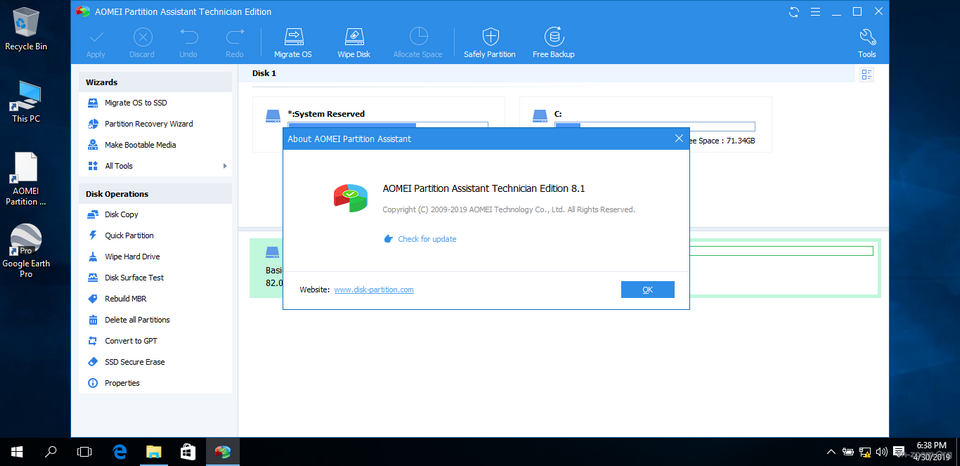Screen dimensions: 960x466
Task: Select Google Earth Pro desktop icon
Action: coord(26,251)
